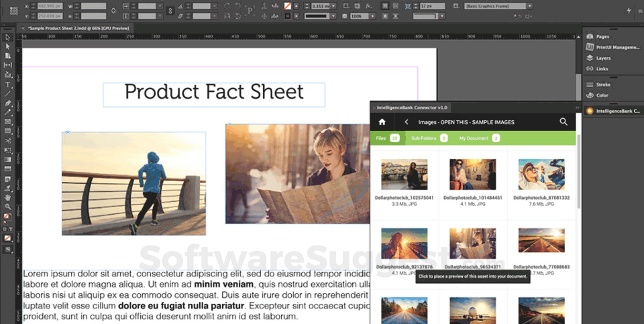The image size is (644, 324).
Task: Click the Dollarphotoclub_77088683 road thumbnail
Action: pos(541,240)
